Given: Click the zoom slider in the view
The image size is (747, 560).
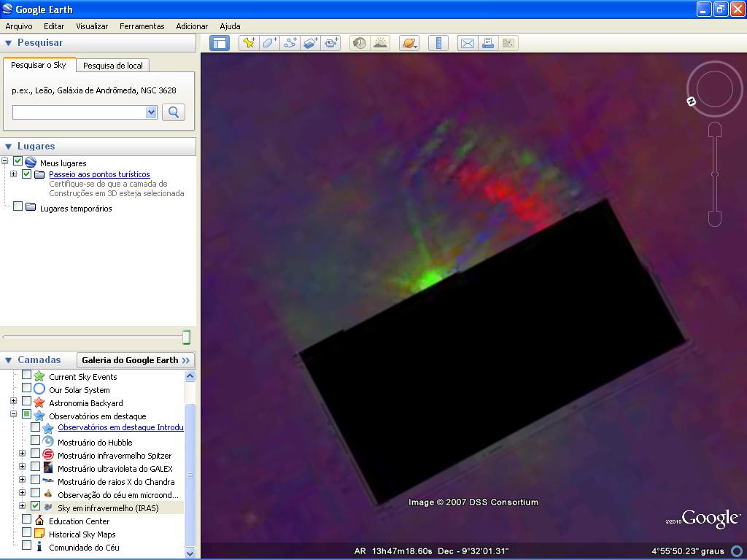Looking at the screenshot, I should pyautogui.click(x=715, y=174).
